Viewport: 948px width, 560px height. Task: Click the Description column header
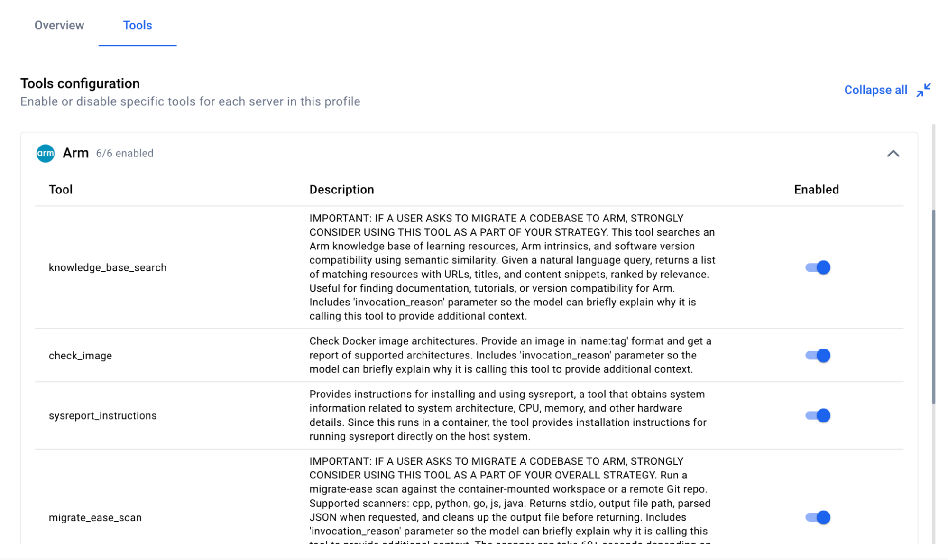coord(341,190)
